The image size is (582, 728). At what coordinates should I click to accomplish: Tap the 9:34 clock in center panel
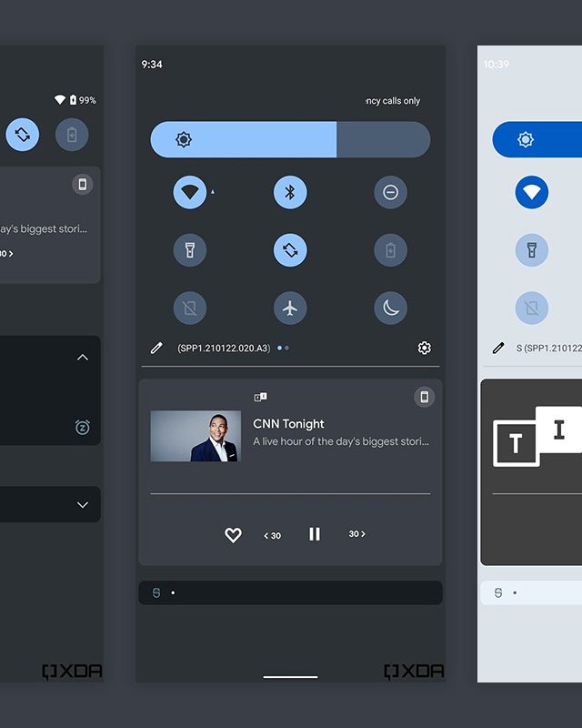click(152, 65)
